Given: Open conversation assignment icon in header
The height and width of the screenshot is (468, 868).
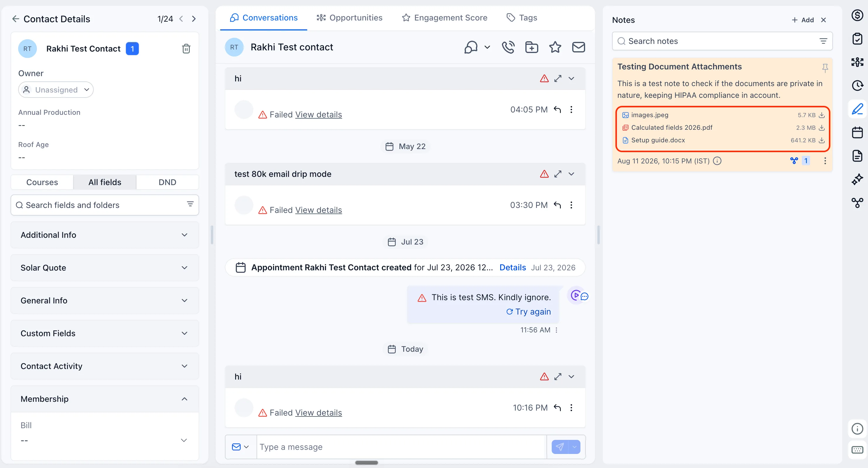Looking at the screenshot, I should (471, 47).
